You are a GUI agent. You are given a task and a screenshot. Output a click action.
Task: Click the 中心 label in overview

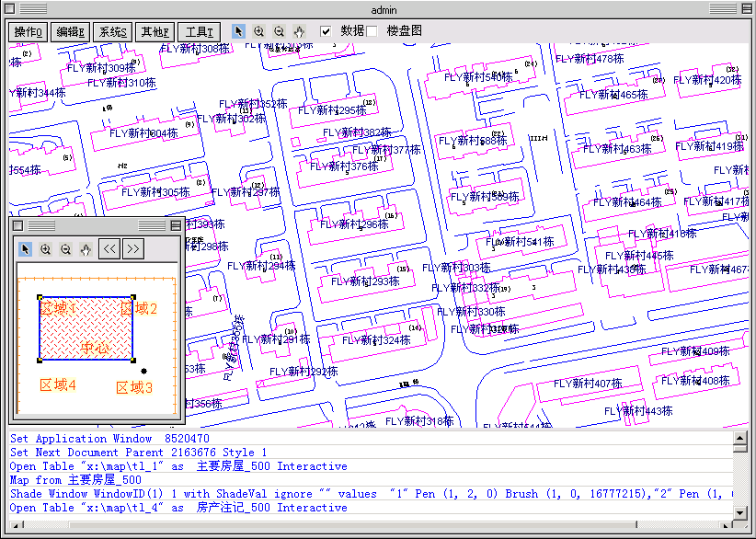pyautogui.click(x=95, y=348)
